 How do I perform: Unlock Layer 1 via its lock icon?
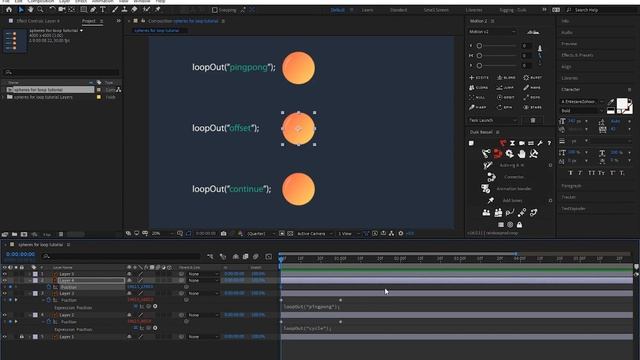pyautogui.click(x=22, y=337)
